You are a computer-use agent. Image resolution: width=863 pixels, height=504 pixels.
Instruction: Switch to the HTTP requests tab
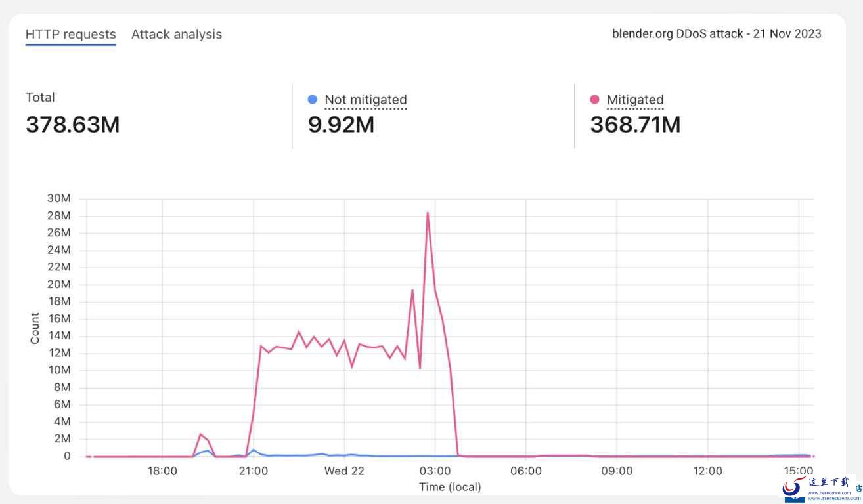tap(70, 35)
